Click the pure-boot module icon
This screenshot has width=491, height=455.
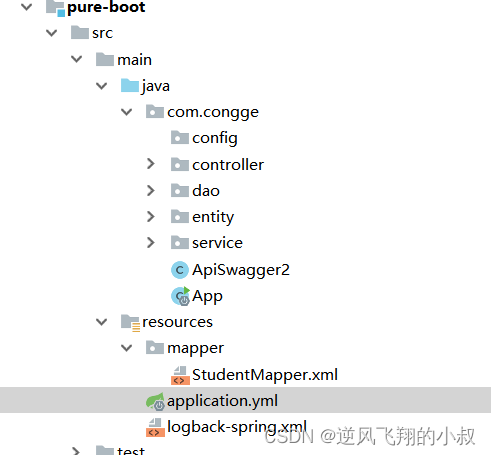pyautogui.click(x=55, y=8)
